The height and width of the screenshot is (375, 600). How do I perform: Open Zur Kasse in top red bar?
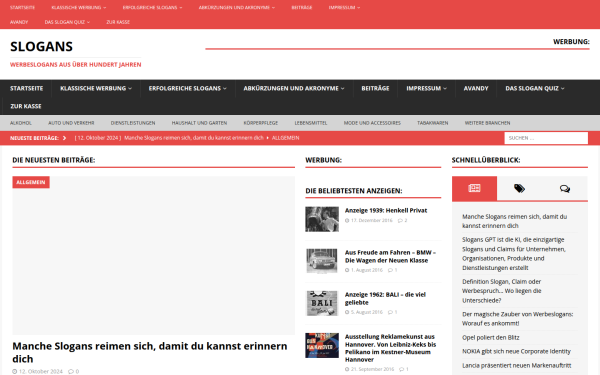(x=118, y=22)
